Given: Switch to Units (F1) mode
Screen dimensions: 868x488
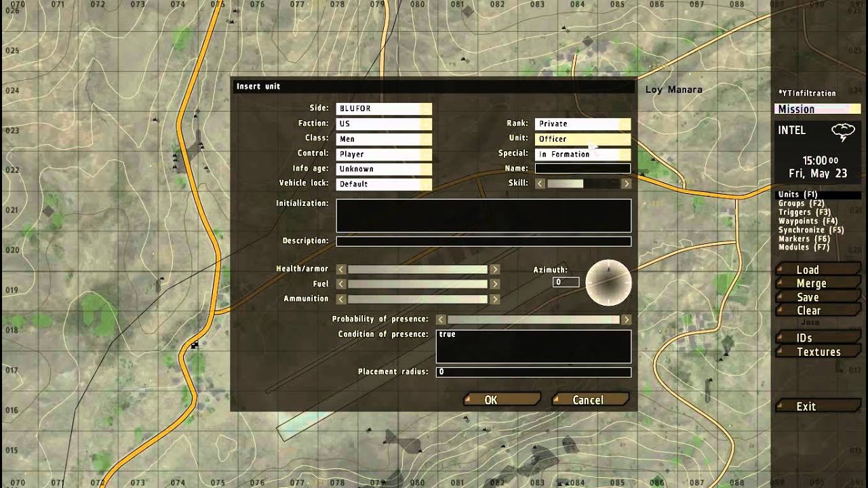Looking at the screenshot, I should pyautogui.click(x=818, y=195).
